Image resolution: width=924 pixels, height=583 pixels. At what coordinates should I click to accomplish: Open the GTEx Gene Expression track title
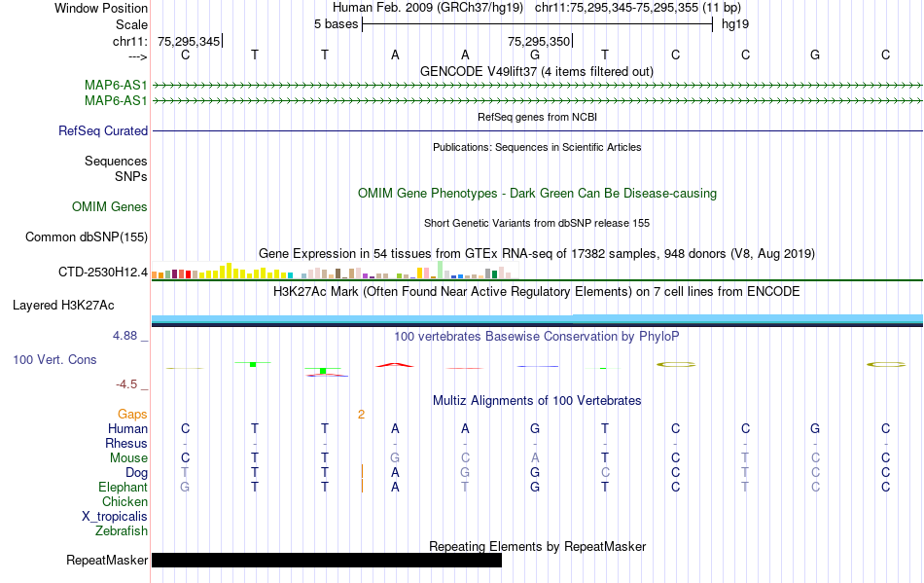537,253
